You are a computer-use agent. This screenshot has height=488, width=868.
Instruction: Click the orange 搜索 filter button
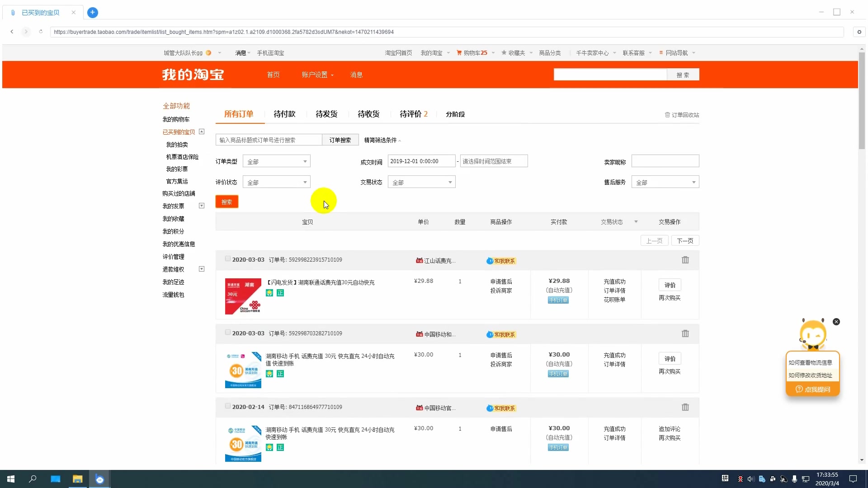coord(227,202)
